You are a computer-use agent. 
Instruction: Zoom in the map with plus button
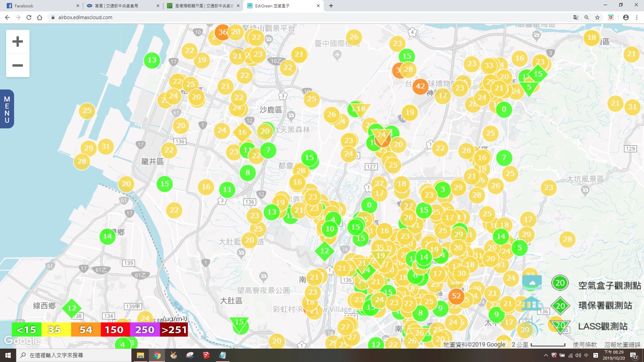point(17,42)
